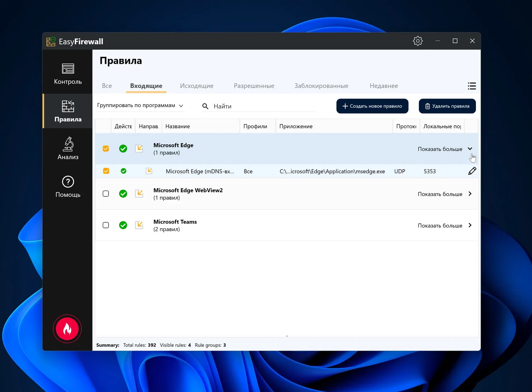
Task: Click the inbound direction icon on mDNS rule row
Action: click(149, 171)
